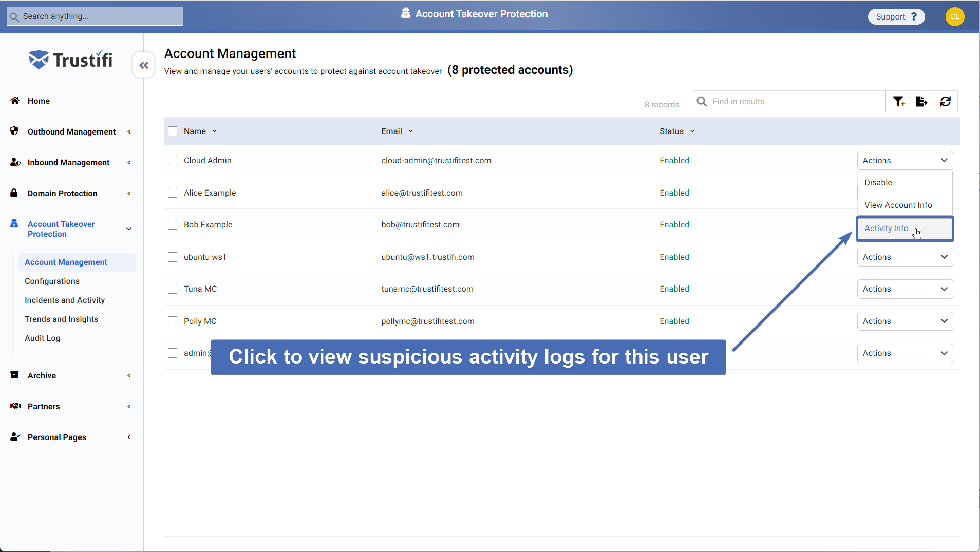Sort by the Email column header
The width and height of the screenshot is (980, 552).
tap(397, 131)
